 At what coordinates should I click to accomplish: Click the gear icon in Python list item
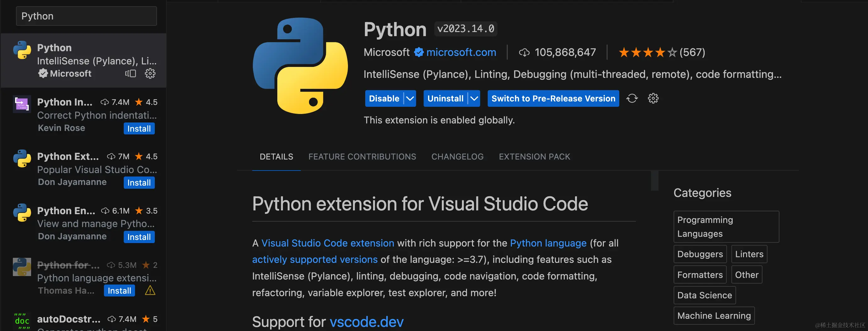tap(150, 73)
